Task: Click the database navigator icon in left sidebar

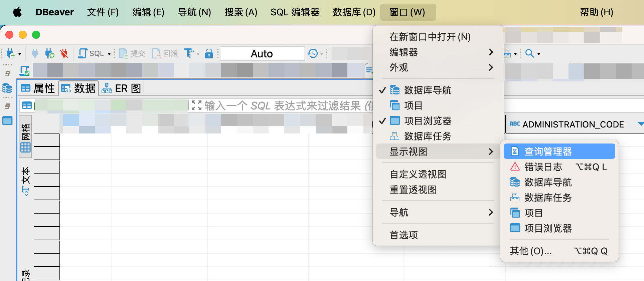Action: (x=7, y=88)
